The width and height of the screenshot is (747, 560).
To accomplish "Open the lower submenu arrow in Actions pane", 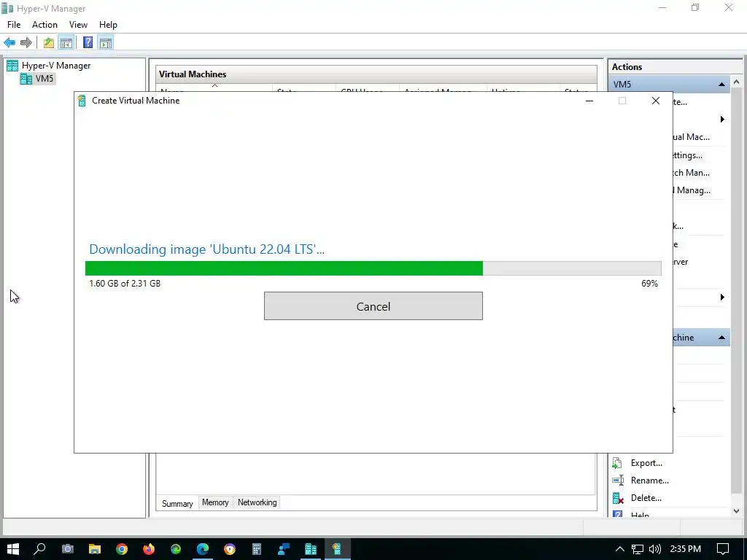I will 722,297.
